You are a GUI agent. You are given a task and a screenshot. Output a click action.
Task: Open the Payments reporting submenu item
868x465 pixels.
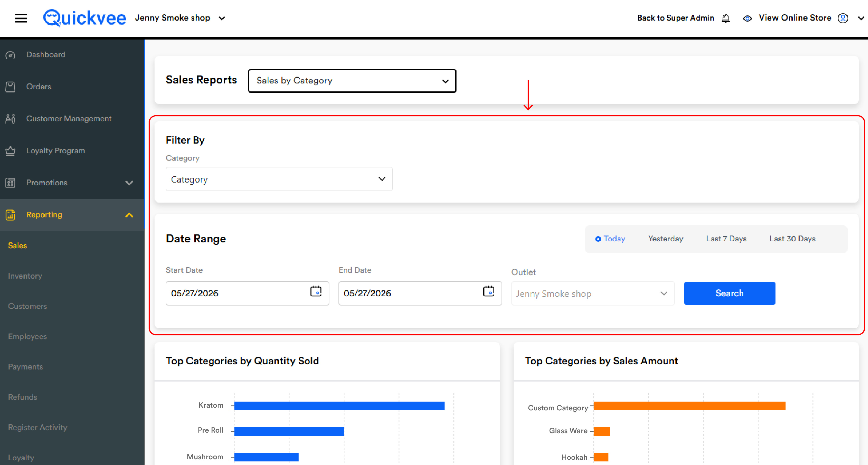[25, 367]
